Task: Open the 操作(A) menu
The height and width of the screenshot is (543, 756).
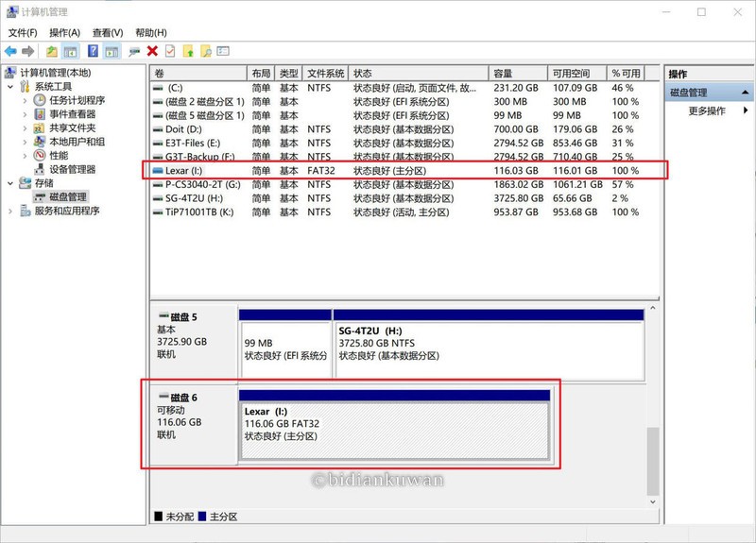Action: click(64, 33)
